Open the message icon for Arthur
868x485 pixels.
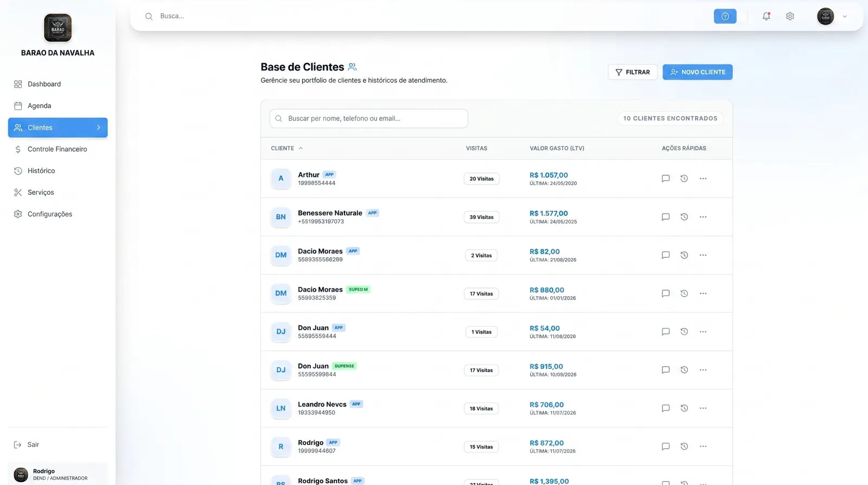pyautogui.click(x=666, y=178)
